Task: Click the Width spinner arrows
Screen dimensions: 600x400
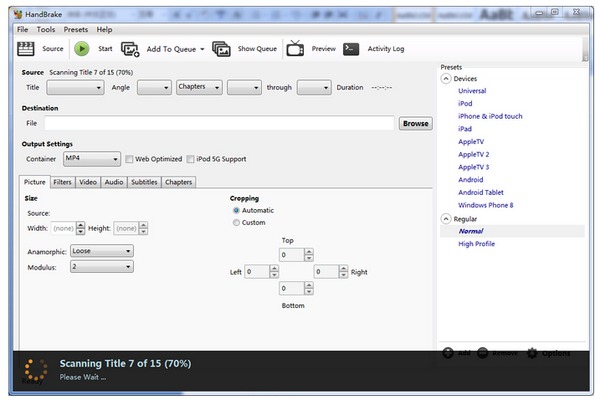Action: (x=80, y=229)
